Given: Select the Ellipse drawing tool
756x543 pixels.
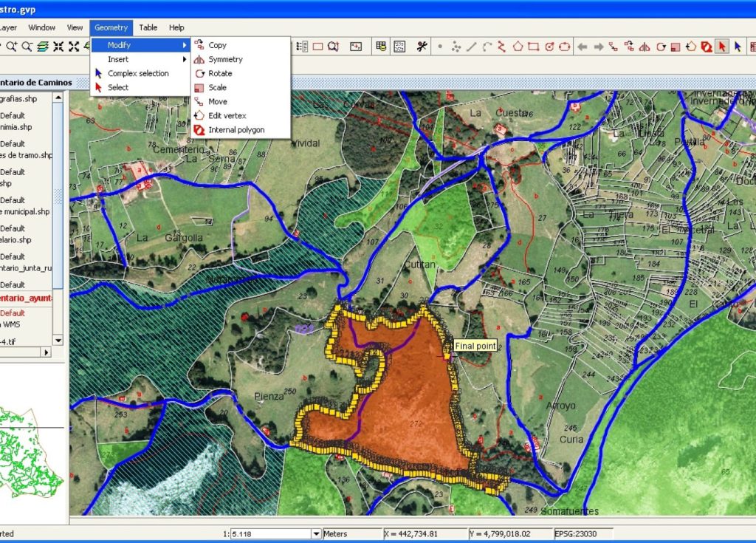Looking at the screenshot, I should [x=563, y=46].
